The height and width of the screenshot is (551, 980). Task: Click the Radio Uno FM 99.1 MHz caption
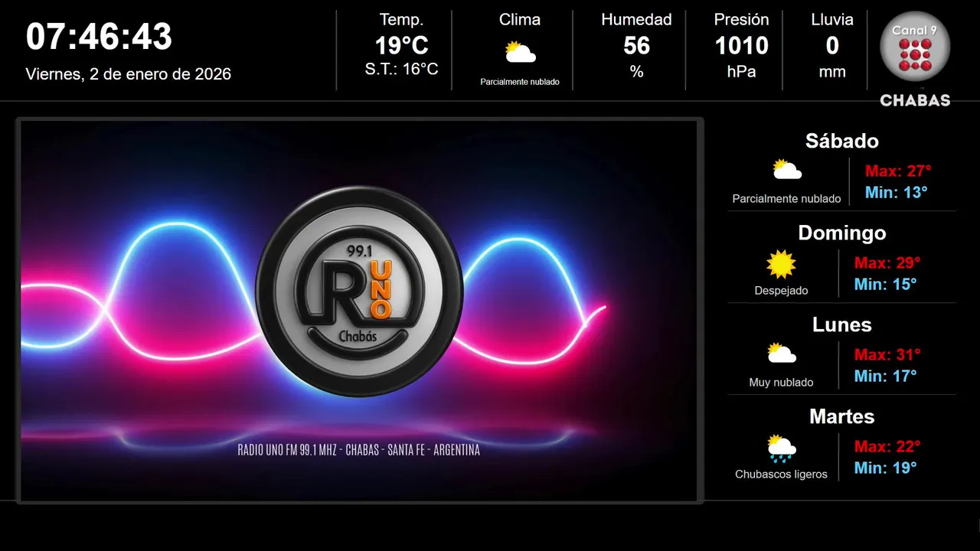pyautogui.click(x=359, y=450)
